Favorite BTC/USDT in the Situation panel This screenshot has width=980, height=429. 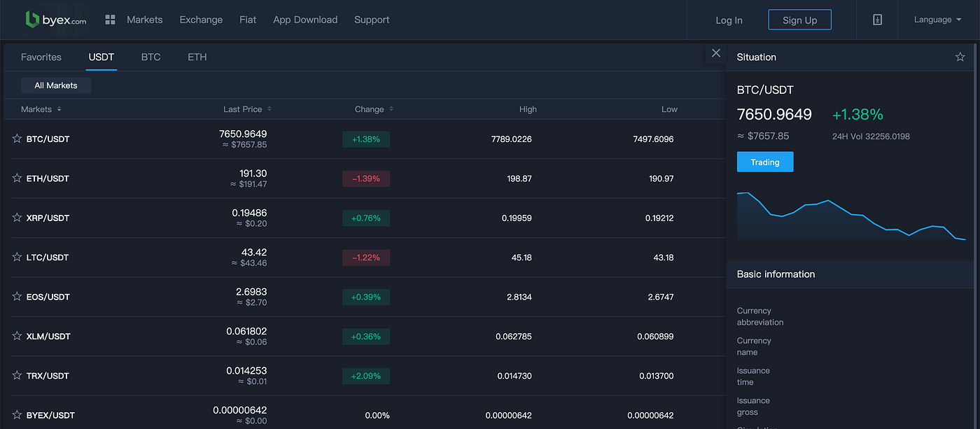960,57
